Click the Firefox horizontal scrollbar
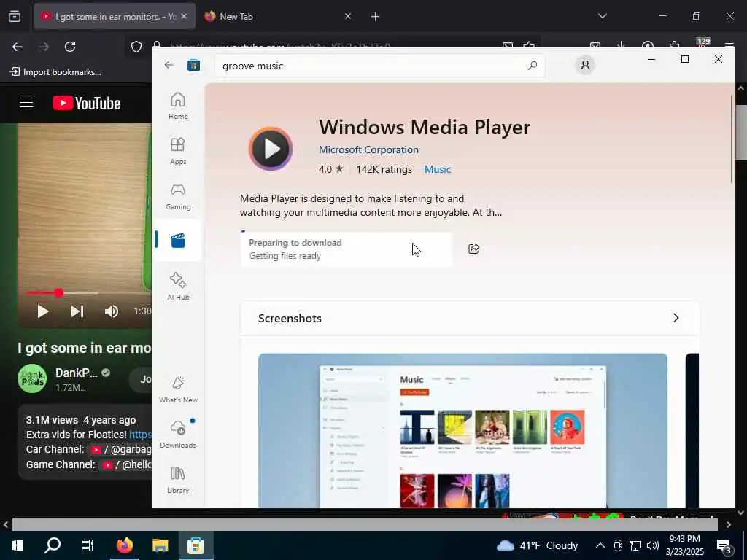The height and width of the screenshot is (560, 747). click(365, 524)
